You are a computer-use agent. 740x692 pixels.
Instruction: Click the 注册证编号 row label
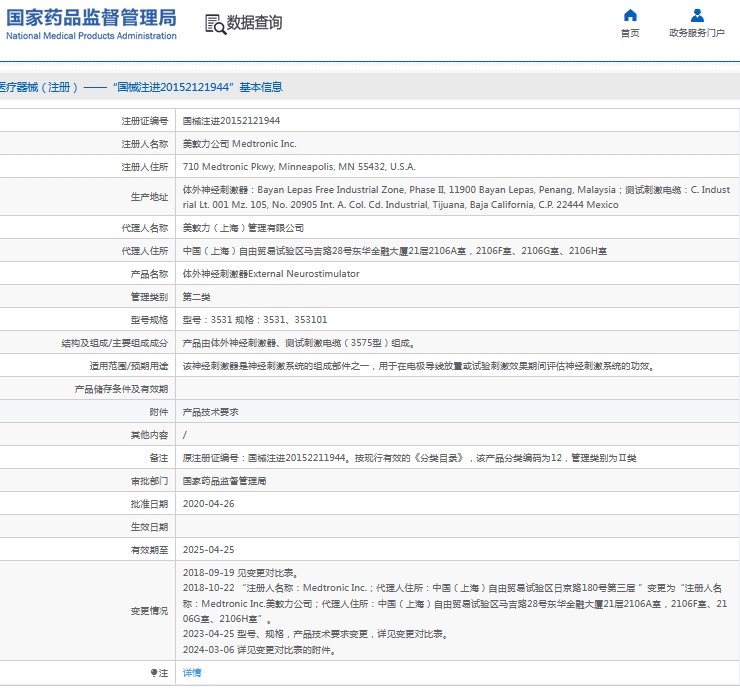point(144,121)
